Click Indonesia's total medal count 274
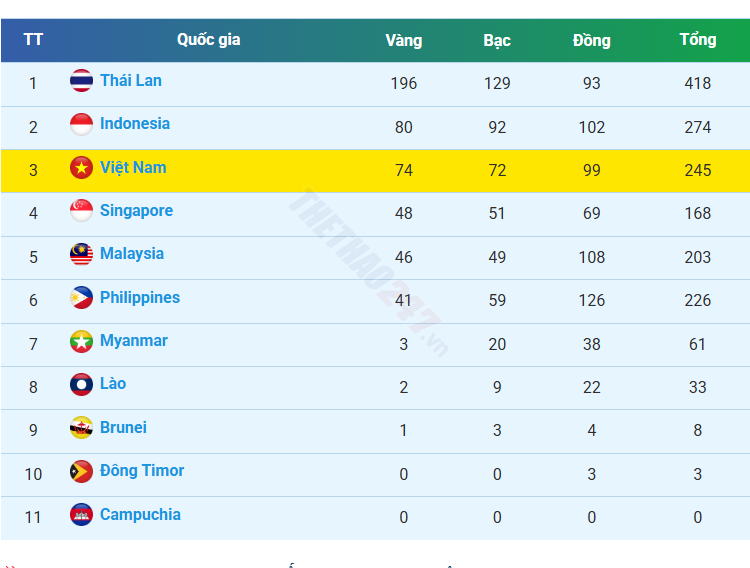Viewport: 750px width, 568px height. coord(697,127)
